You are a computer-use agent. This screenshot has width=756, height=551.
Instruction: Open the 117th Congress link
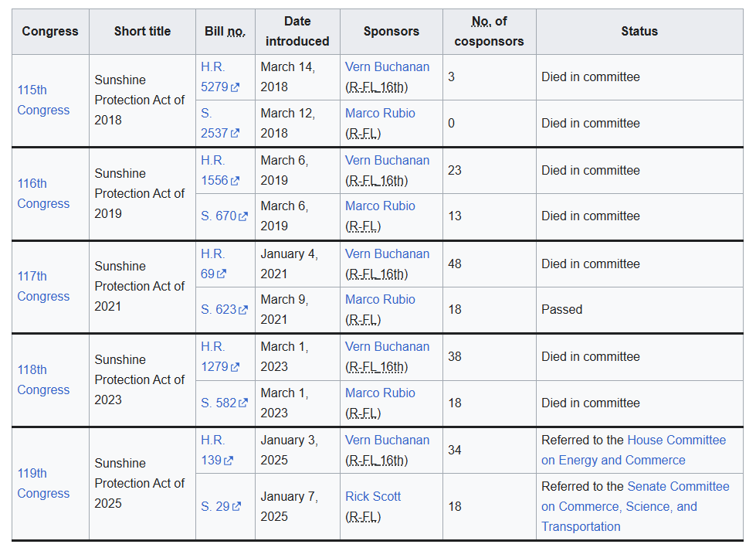(x=43, y=286)
